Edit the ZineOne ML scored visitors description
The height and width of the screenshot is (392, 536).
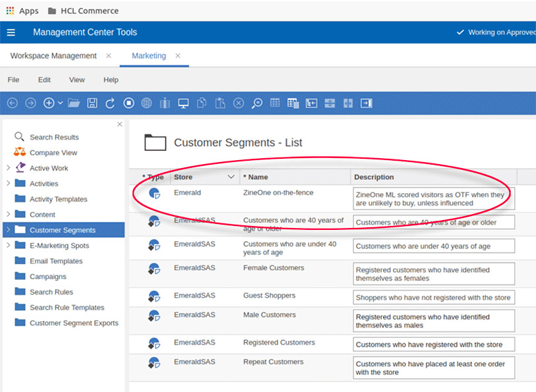434,199
